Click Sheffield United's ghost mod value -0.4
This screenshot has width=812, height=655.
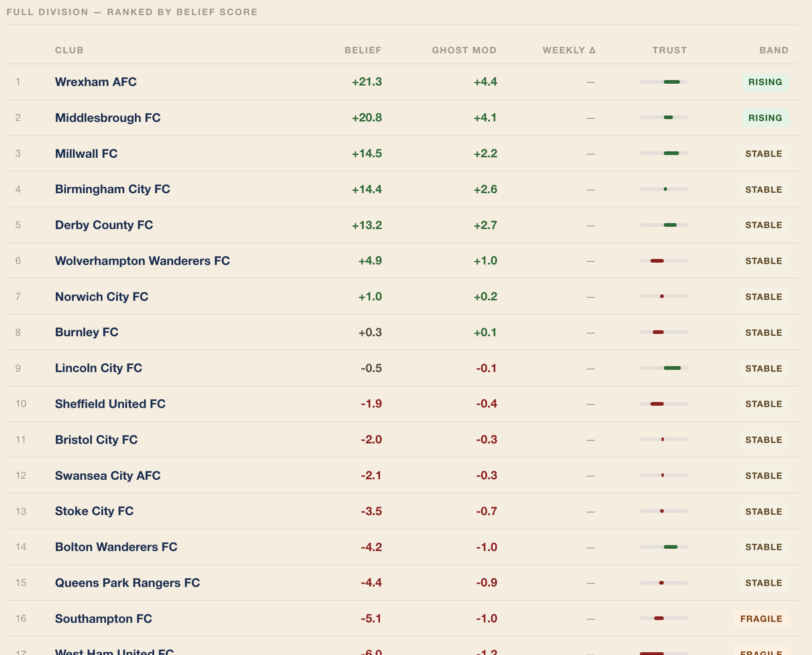(x=487, y=404)
